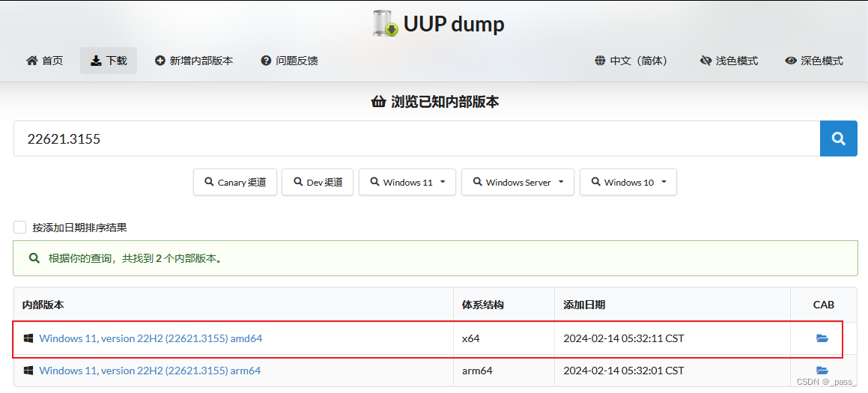The width and height of the screenshot is (868, 393).
Task: Expand the Windows 11 search dropdown
Action: click(407, 182)
